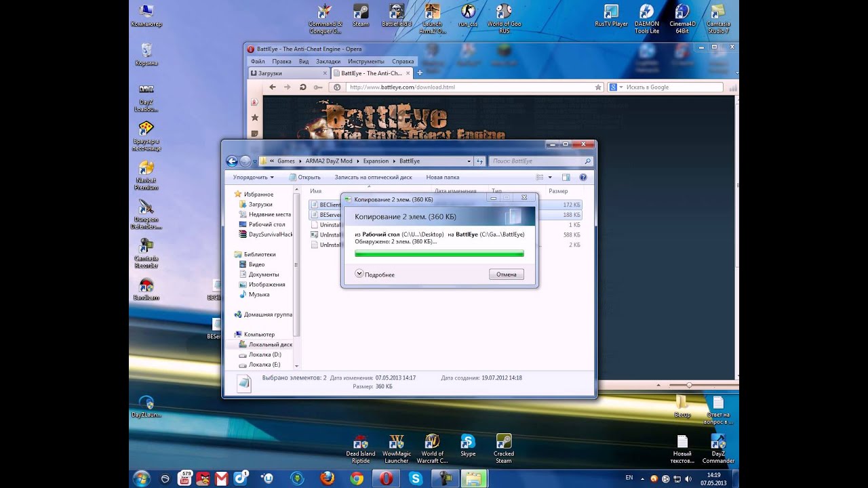Expand Подробнее in the copy dialog
The image size is (868, 488).
click(x=375, y=274)
